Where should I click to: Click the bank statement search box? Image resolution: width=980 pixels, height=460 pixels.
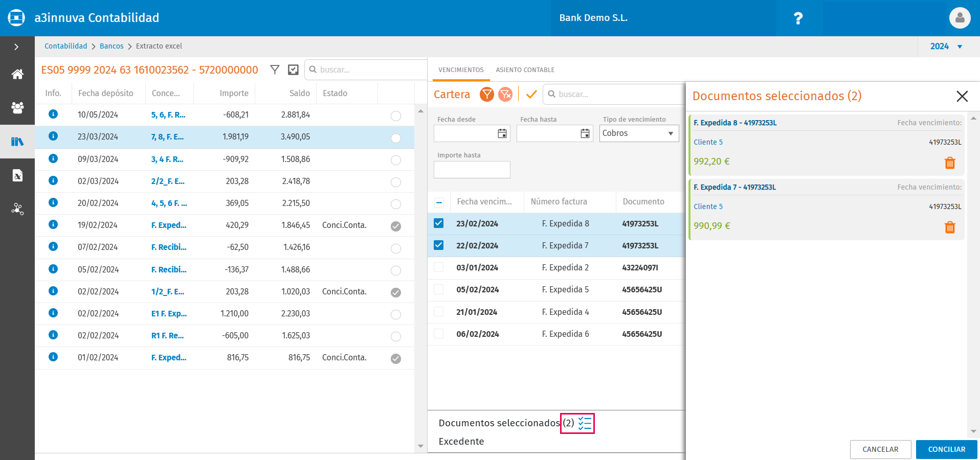click(366, 70)
